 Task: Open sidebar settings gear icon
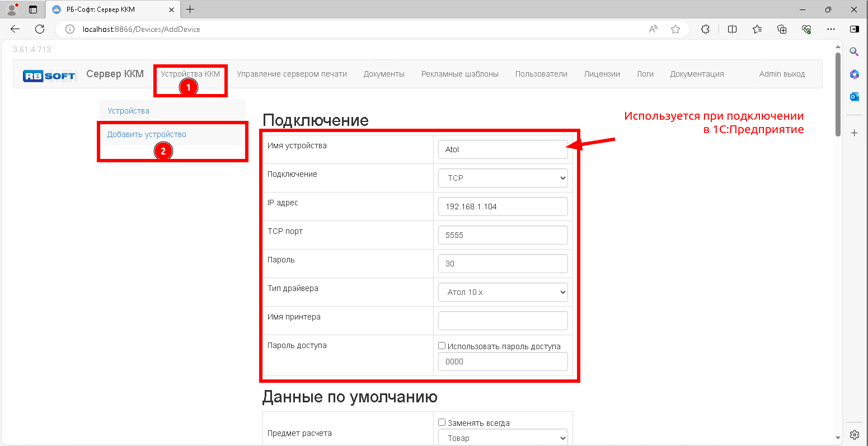(854, 435)
